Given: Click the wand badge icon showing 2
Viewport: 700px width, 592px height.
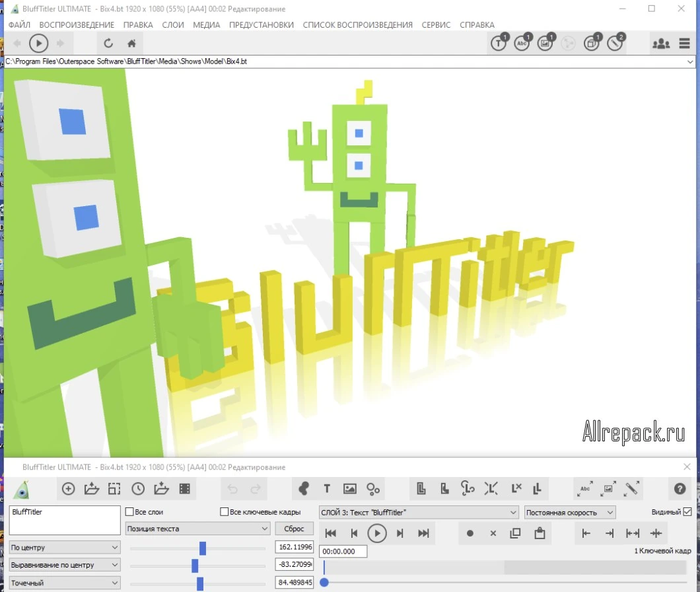Looking at the screenshot, I should (x=615, y=43).
